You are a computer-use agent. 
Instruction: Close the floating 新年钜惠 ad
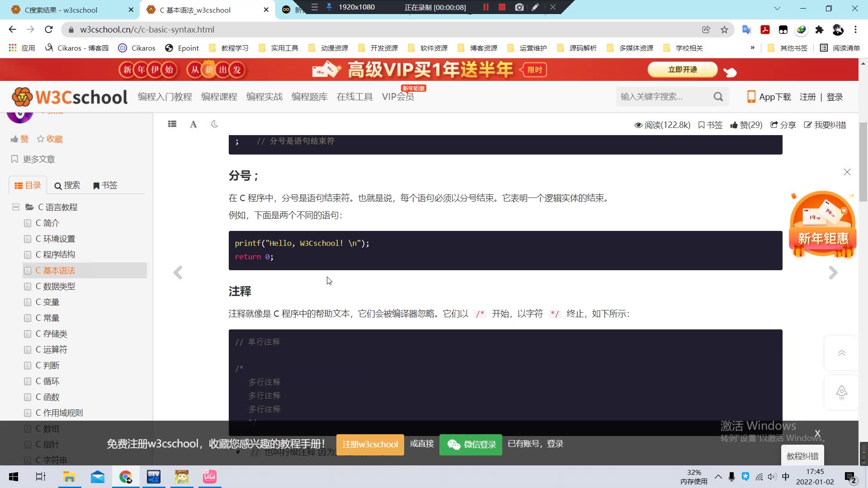click(847, 172)
